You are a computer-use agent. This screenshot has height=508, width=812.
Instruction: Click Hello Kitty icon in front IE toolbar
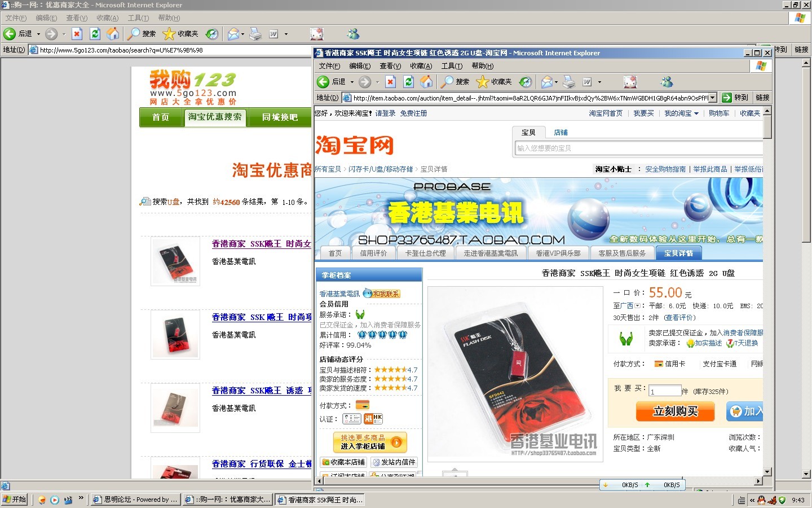[630, 82]
